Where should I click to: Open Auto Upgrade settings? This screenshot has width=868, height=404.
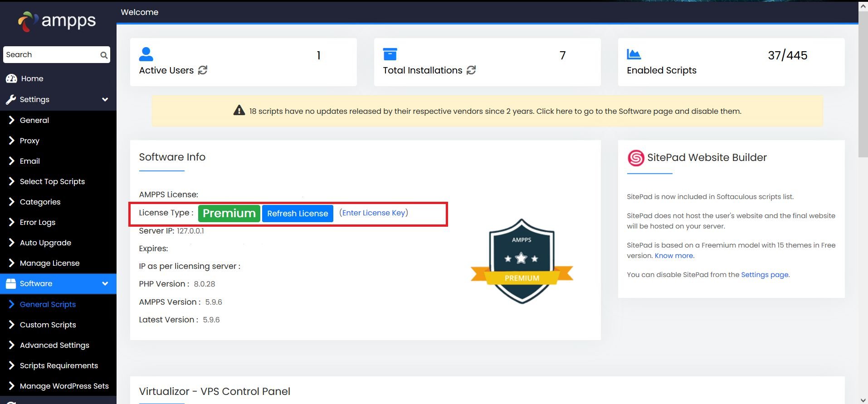(x=45, y=243)
